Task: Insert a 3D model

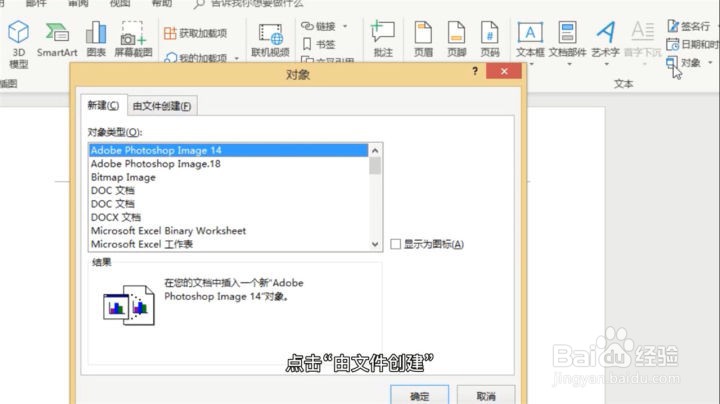Action: coord(18,45)
